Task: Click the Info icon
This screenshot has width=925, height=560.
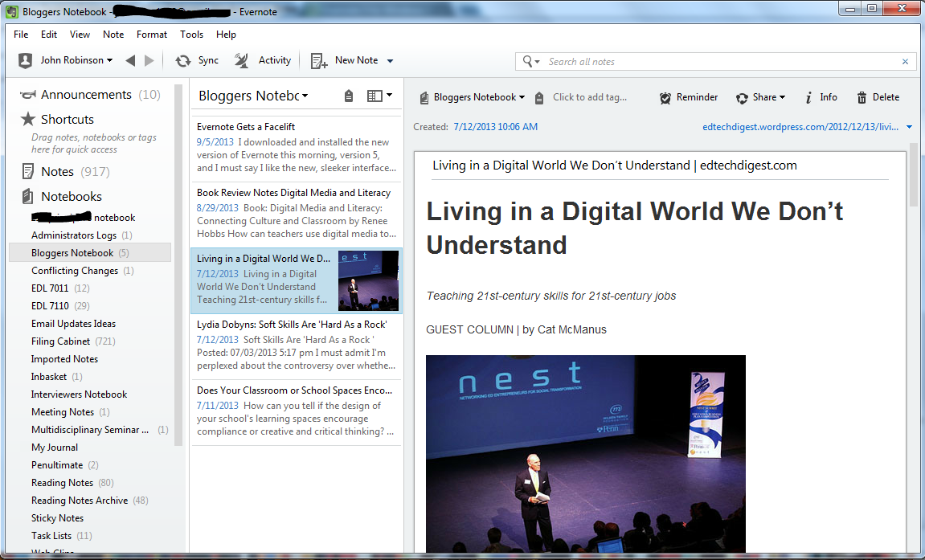Action: point(808,97)
